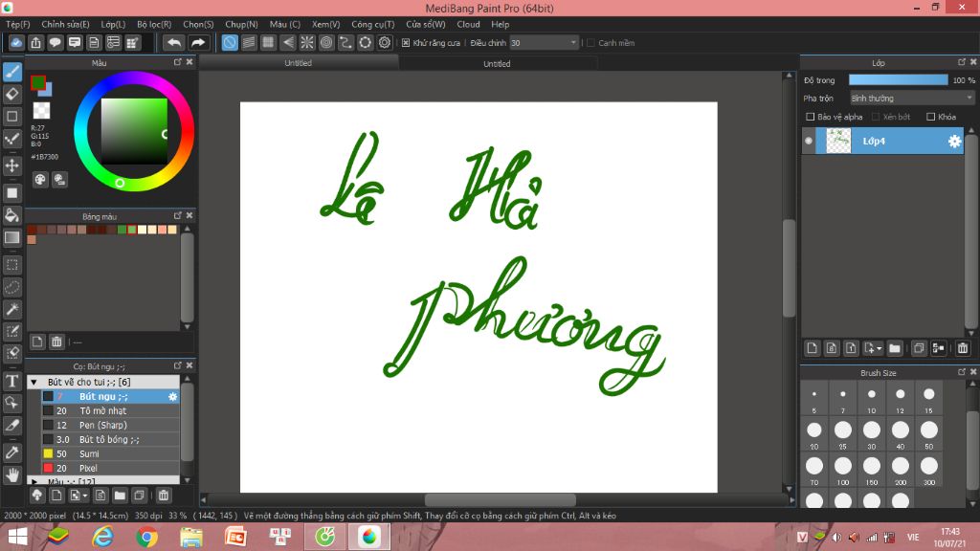Image resolution: width=980 pixels, height=551 pixels.
Task: Select the Gradient tool
Action: 11,237
